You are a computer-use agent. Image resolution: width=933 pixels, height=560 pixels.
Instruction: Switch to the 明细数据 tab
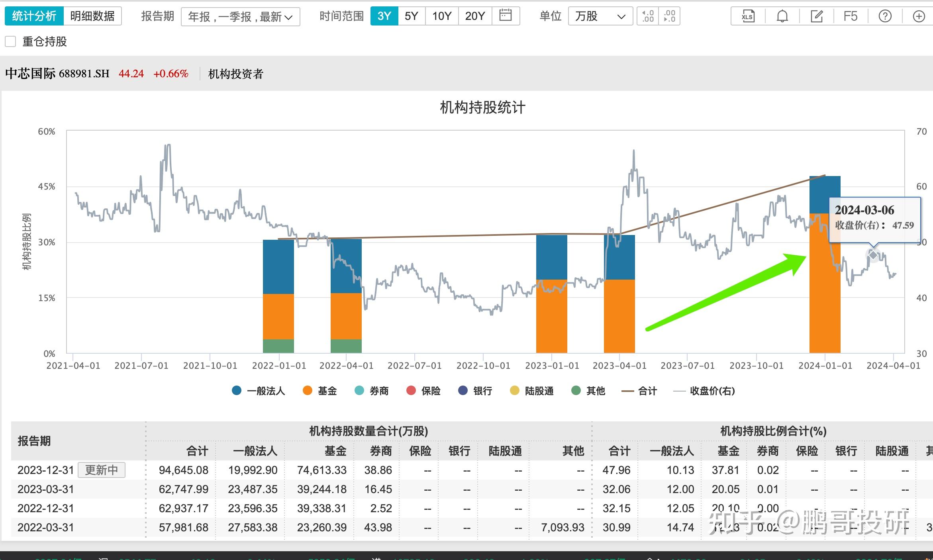pyautogui.click(x=93, y=16)
